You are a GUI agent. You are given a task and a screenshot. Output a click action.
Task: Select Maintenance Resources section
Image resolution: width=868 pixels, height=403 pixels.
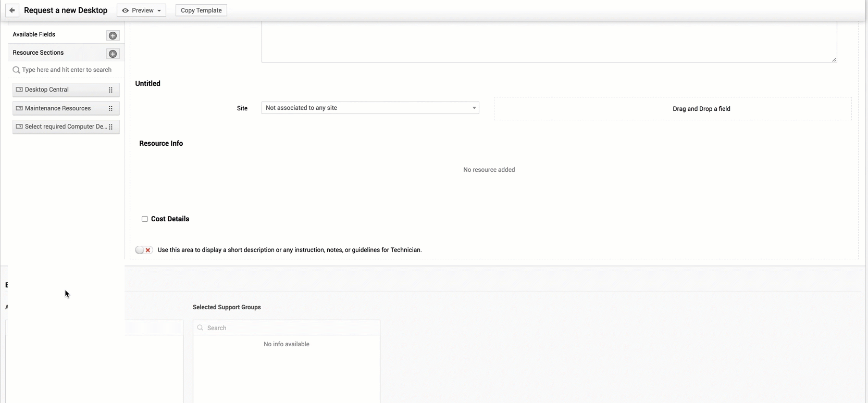coord(66,108)
